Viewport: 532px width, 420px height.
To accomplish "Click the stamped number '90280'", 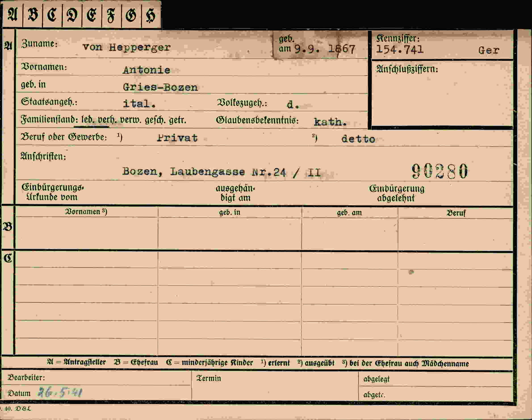I will coord(440,171).
